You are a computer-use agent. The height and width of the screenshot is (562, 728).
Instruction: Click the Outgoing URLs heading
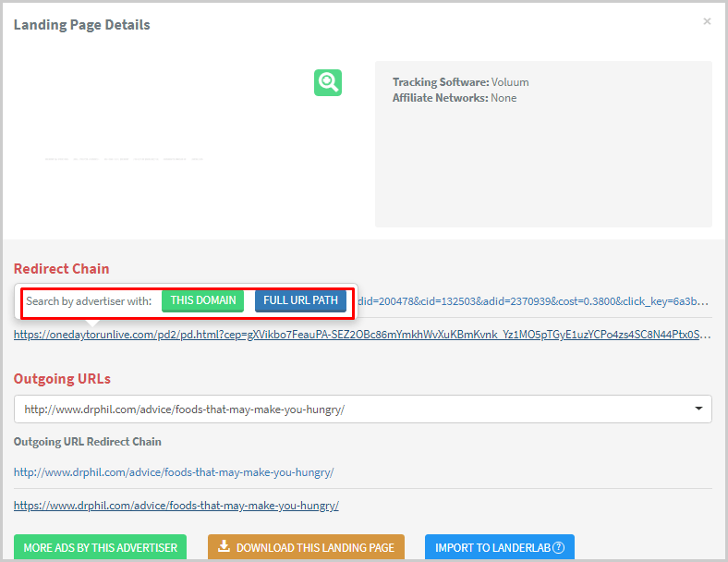coord(62,379)
